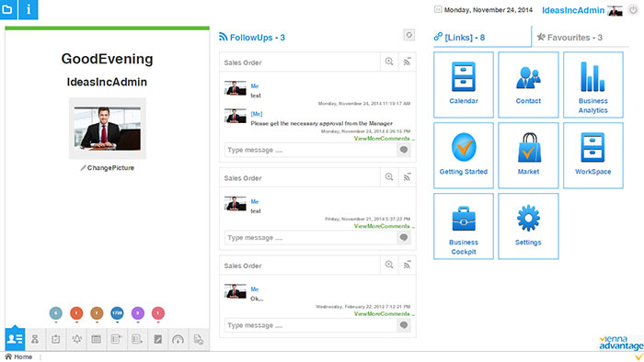Click the brown count badge
Screen dimensions: 644x362
pos(97,313)
